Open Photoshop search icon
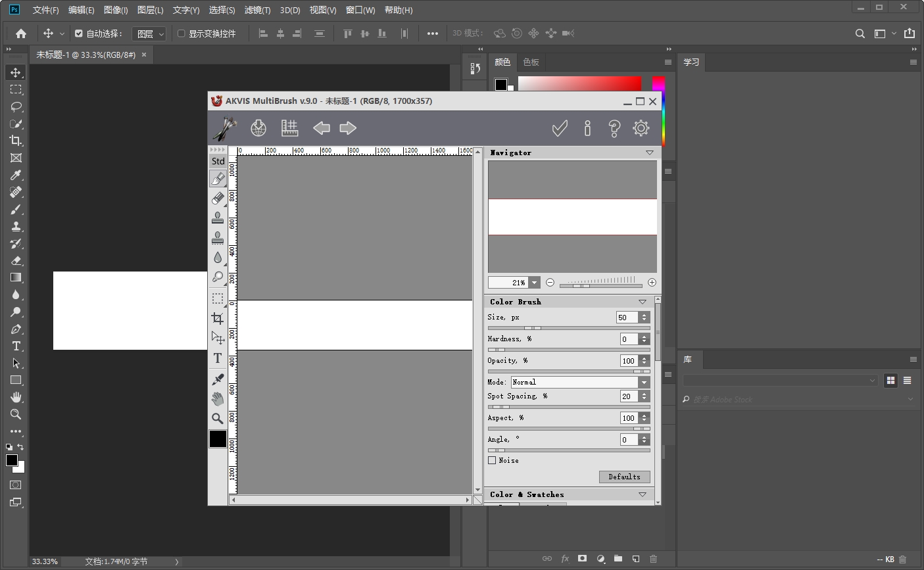Screen dimensions: 924x570 tap(860, 34)
